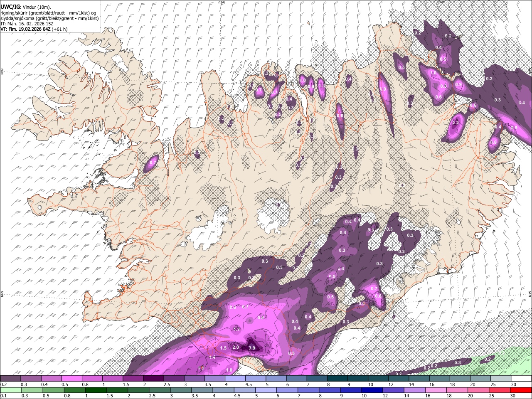Select the 'IT: Mán. 16. 02. 2026 15Z' line
Viewport: 532px width, 399px height.
click(27, 24)
